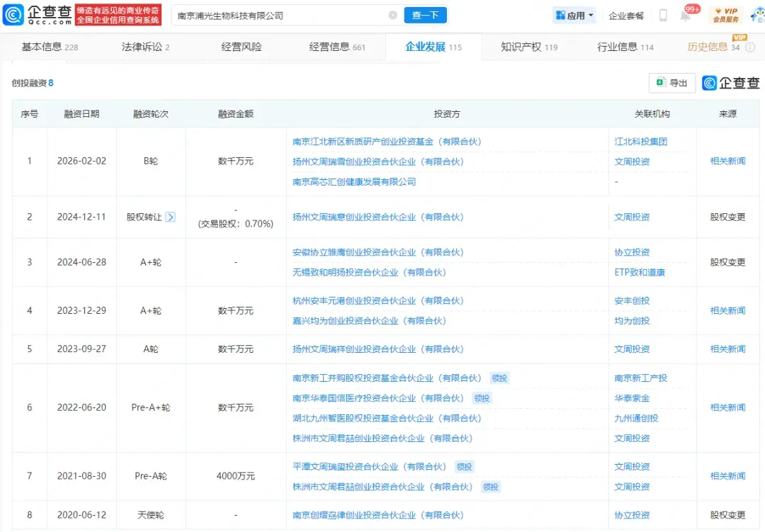Open the 历史信息 VIP tab

713,47
